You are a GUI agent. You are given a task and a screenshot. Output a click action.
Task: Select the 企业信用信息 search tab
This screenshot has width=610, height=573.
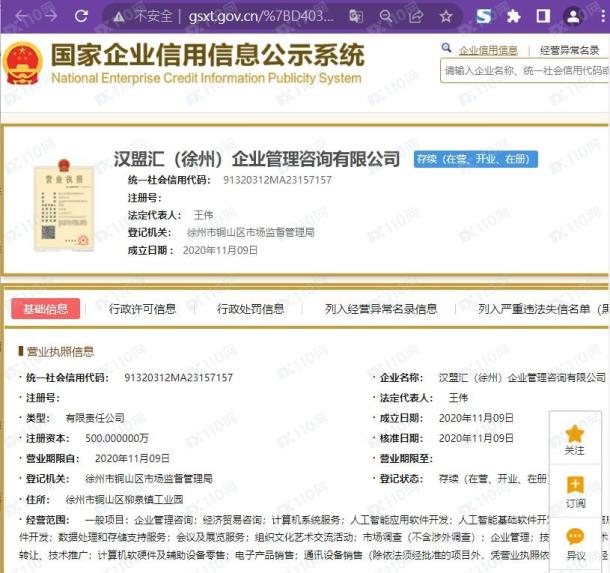click(x=488, y=51)
